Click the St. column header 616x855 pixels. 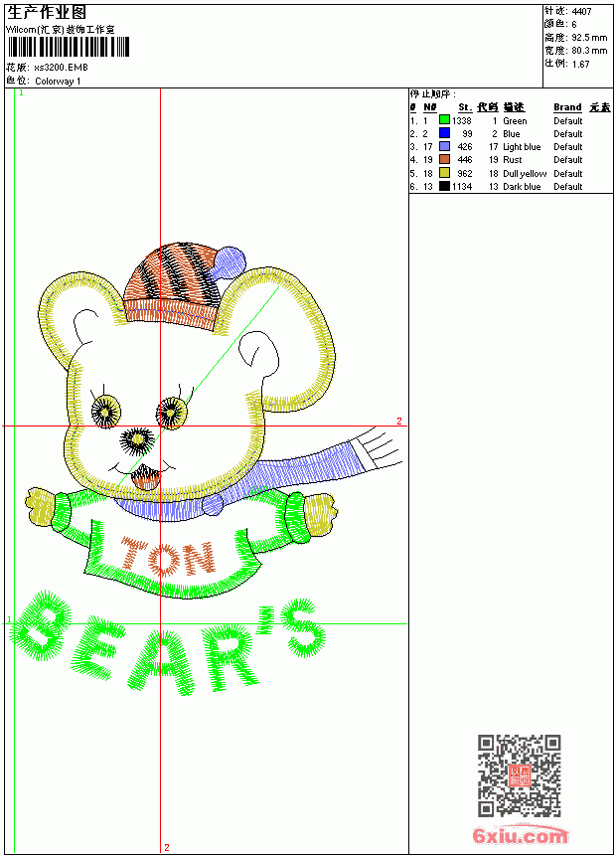(x=464, y=107)
